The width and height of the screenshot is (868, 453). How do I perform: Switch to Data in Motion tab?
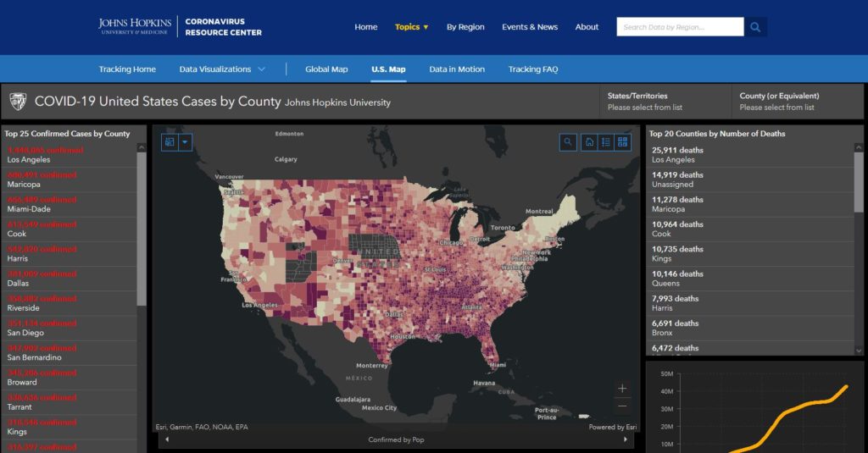[x=457, y=69]
